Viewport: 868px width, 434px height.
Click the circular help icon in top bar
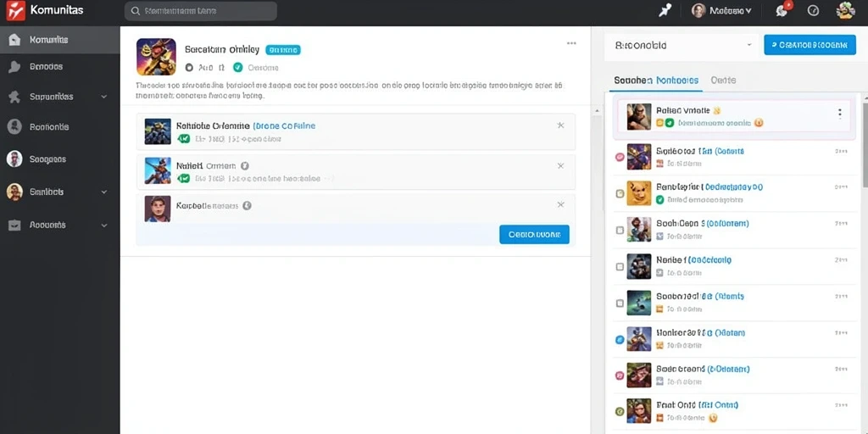[813, 10]
